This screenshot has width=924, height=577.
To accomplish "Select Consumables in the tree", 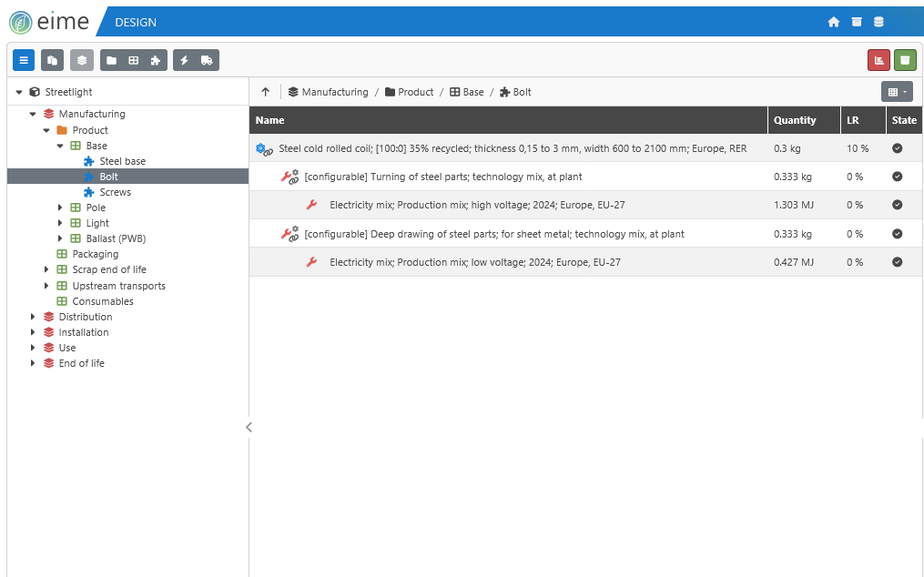I will [103, 301].
